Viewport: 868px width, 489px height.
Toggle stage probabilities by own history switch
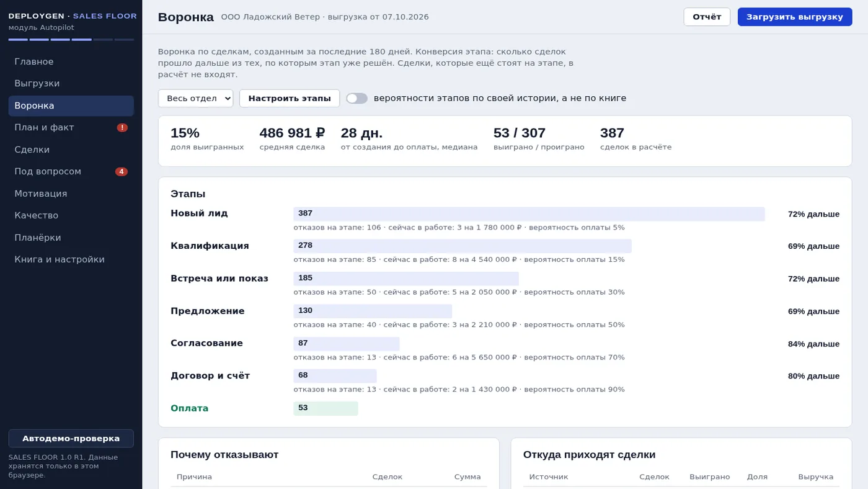click(356, 98)
